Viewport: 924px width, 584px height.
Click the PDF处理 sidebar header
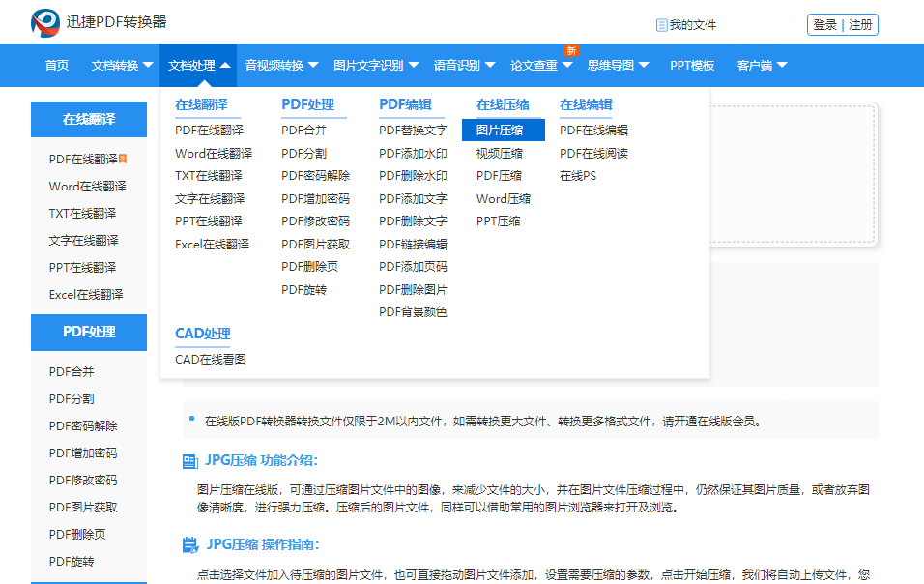tap(89, 333)
